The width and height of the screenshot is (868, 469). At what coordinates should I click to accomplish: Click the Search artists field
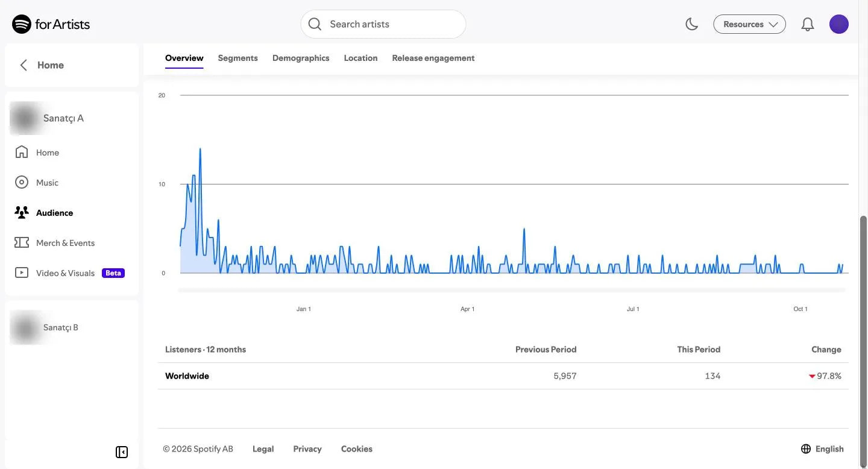383,24
